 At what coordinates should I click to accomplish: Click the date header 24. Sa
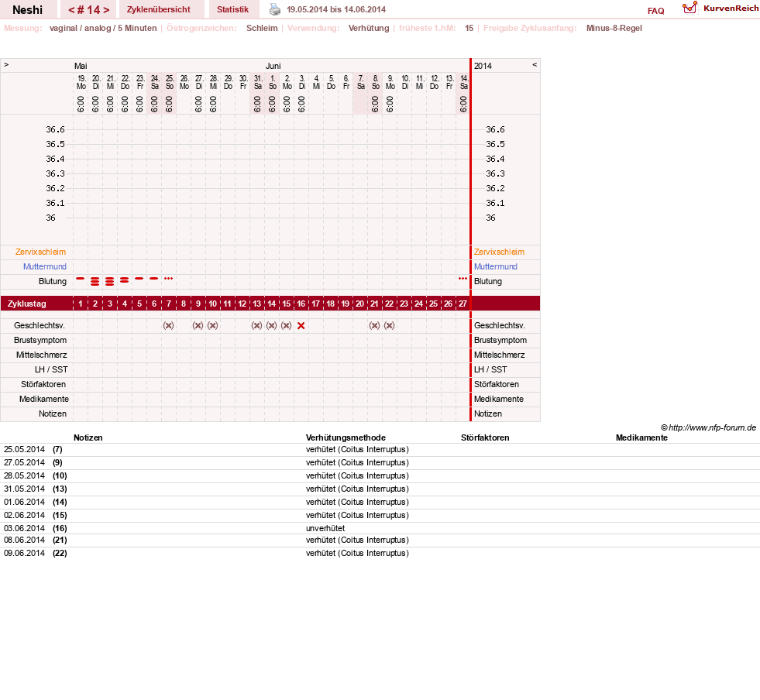(155, 82)
